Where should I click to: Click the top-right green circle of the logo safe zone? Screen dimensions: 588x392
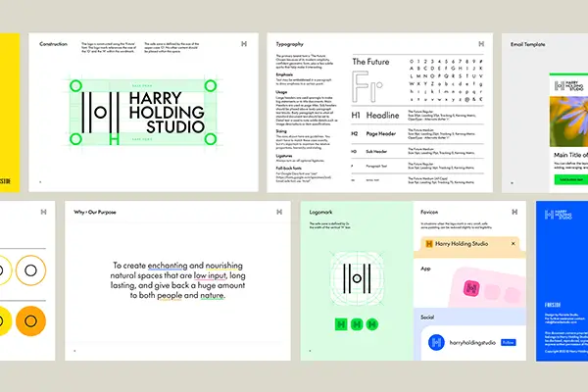pyautogui.click(x=211, y=86)
